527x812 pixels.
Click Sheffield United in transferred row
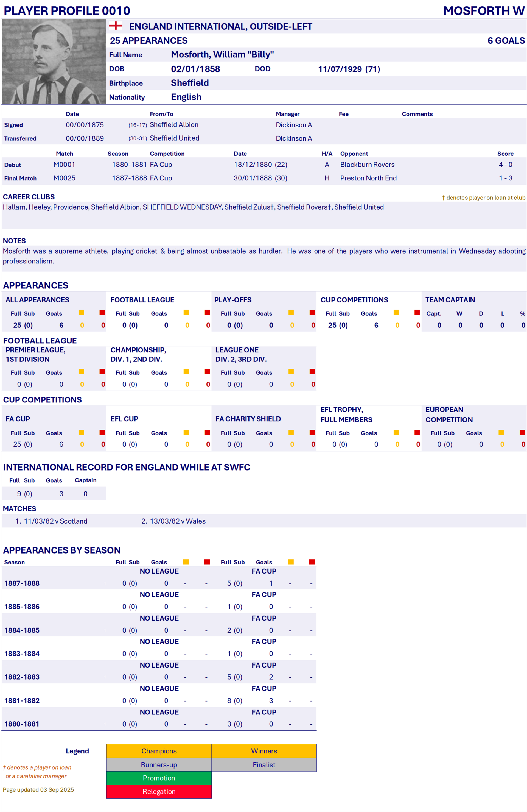coord(175,138)
